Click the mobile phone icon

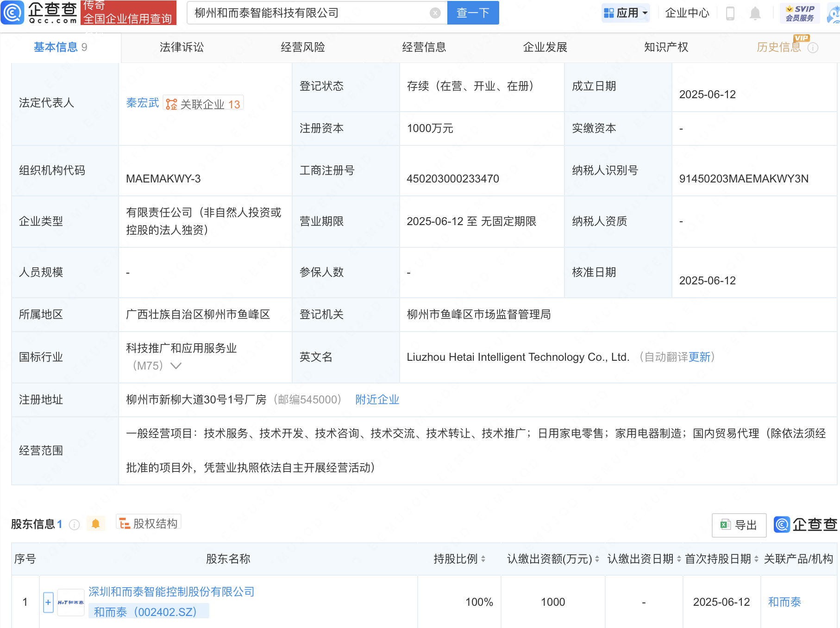tap(730, 13)
